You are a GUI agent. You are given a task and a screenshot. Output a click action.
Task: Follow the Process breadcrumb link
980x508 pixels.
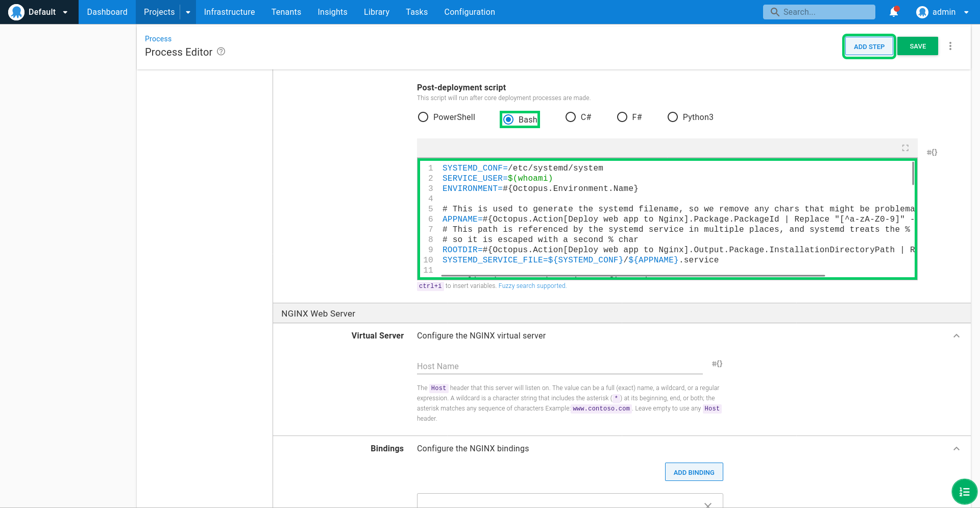click(158, 39)
